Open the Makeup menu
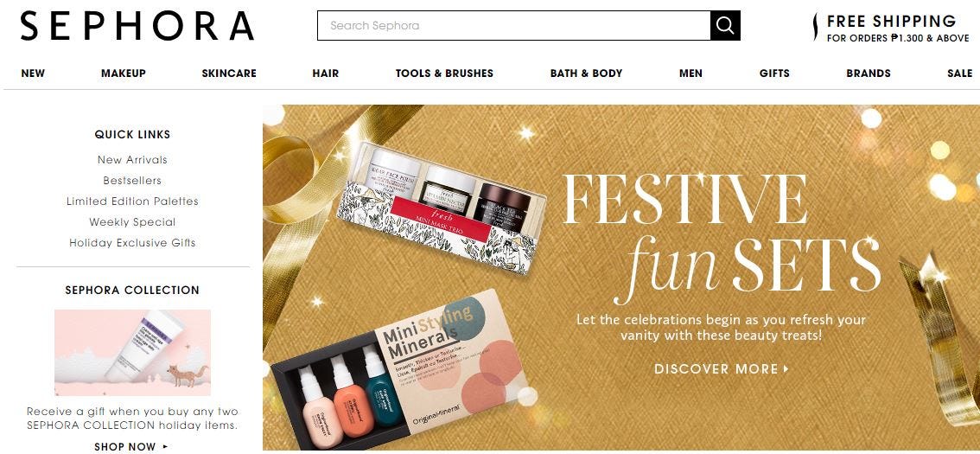The width and height of the screenshot is (980, 454). [x=123, y=74]
